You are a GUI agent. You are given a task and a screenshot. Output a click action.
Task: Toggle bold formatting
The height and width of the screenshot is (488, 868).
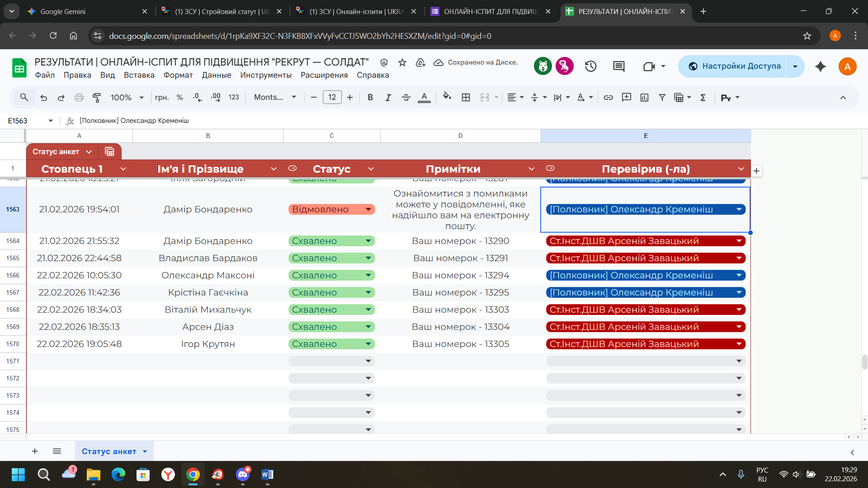pyautogui.click(x=370, y=97)
